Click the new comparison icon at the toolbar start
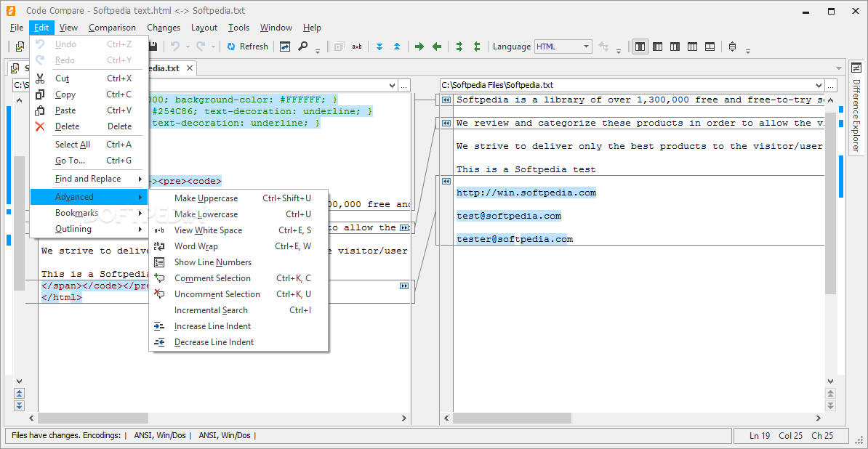Screen dimensions: 868x449 20,46
